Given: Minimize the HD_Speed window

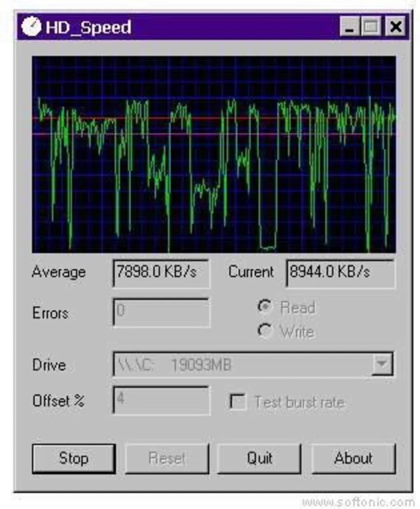Looking at the screenshot, I should [350, 27].
